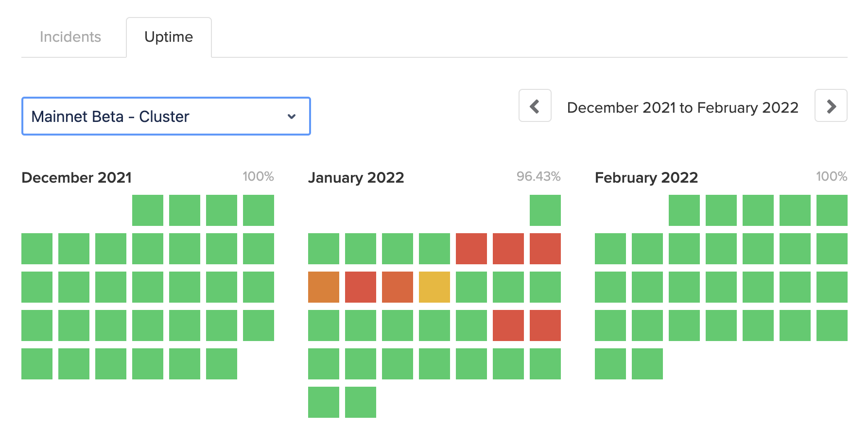Select the final day square of January 2022

click(x=360, y=402)
